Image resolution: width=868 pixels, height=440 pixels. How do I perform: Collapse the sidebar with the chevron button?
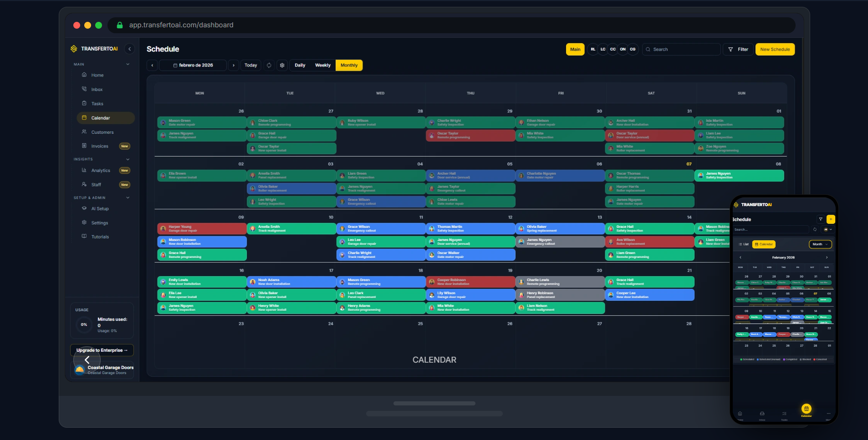pos(129,49)
